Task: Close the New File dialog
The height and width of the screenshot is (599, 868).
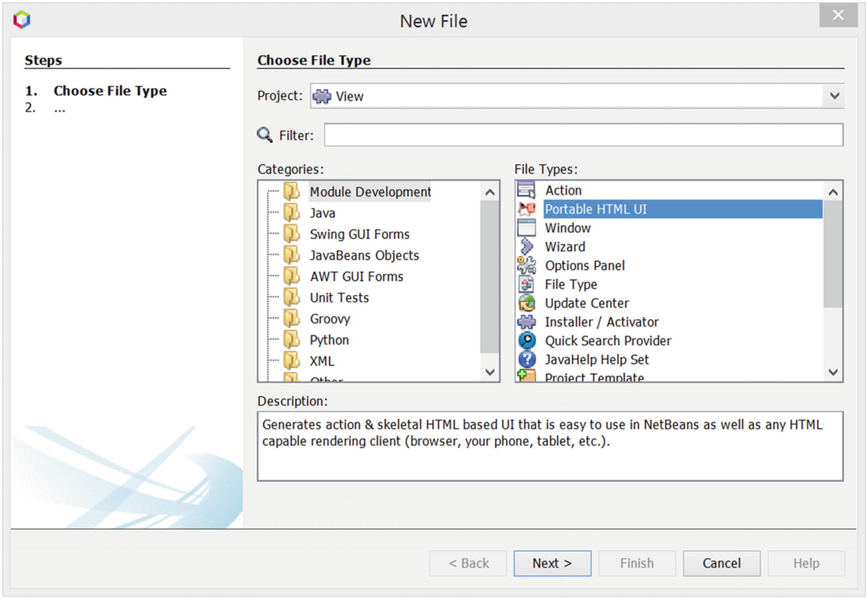Action: click(838, 15)
